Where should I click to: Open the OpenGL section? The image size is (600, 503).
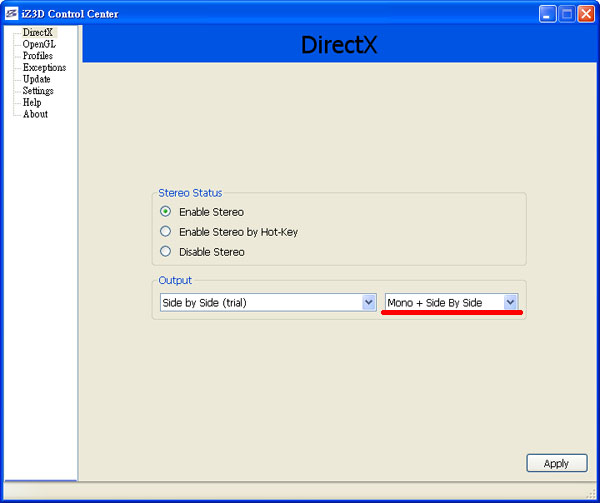tap(39, 44)
